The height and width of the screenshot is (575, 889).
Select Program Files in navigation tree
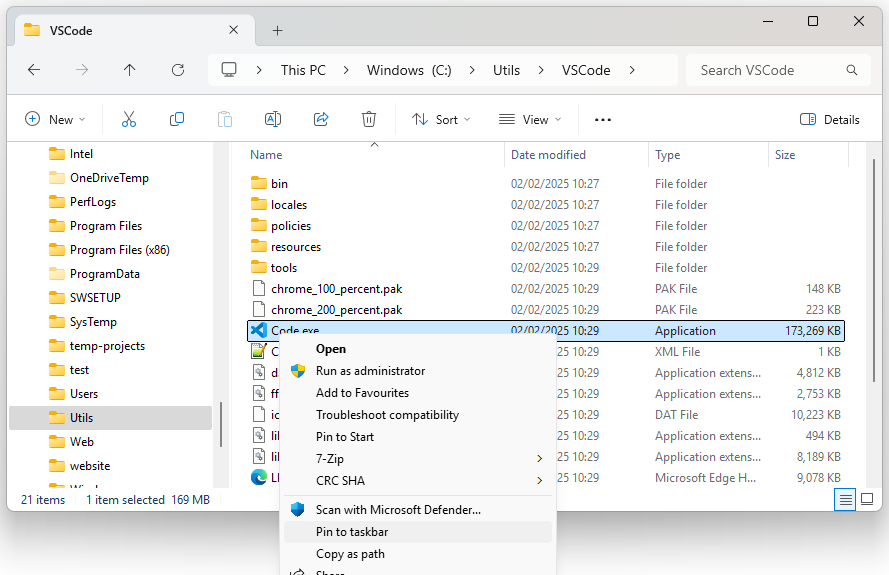click(x=111, y=226)
